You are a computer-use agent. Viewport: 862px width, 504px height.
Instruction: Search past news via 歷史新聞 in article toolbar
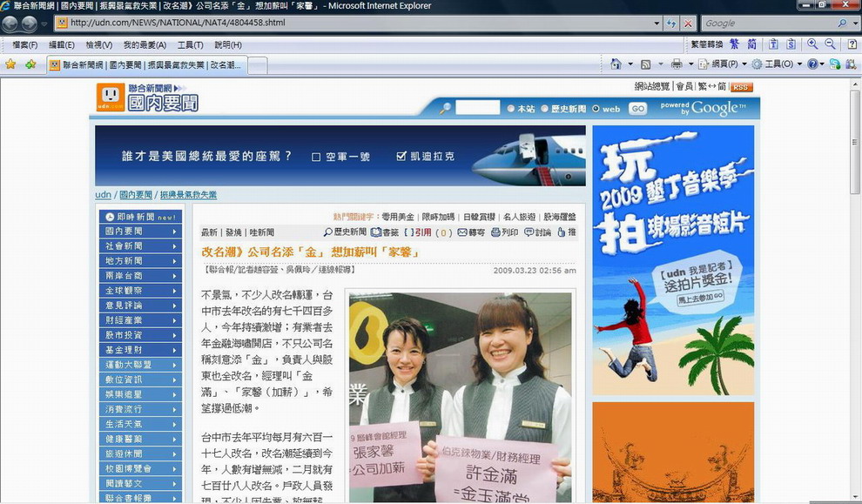click(346, 232)
